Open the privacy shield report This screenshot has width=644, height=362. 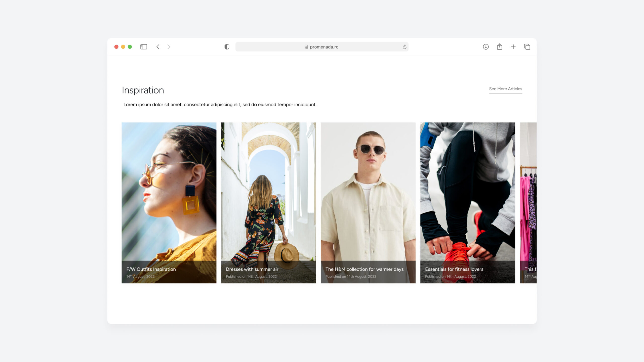tap(227, 47)
